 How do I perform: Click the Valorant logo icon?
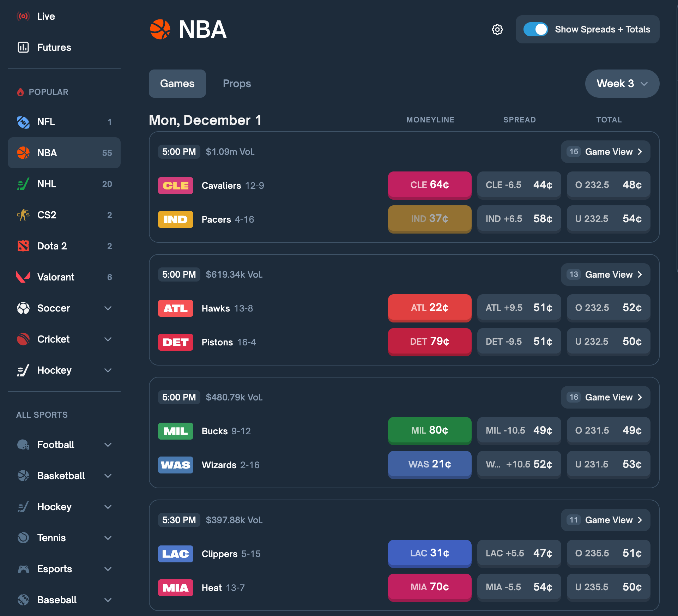pyautogui.click(x=23, y=277)
